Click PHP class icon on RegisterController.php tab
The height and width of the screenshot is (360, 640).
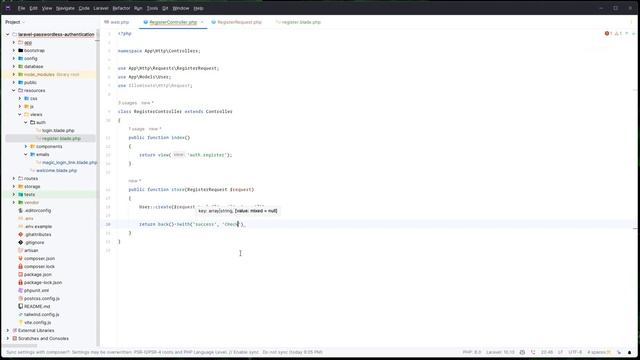146,22
